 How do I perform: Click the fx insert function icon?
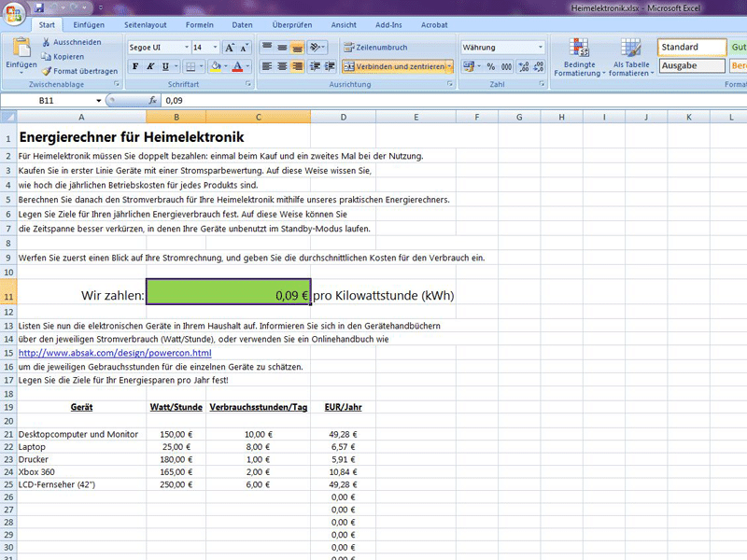click(x=152, y=101)
